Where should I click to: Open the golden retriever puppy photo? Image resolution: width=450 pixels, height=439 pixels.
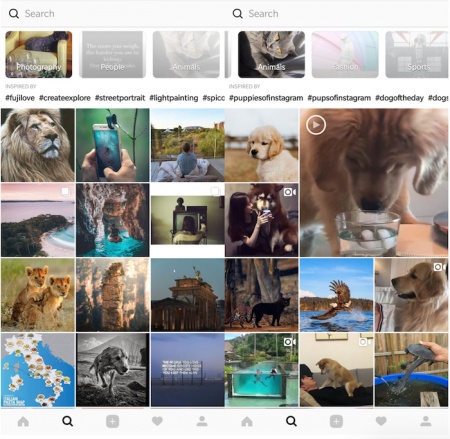(262, 145)
